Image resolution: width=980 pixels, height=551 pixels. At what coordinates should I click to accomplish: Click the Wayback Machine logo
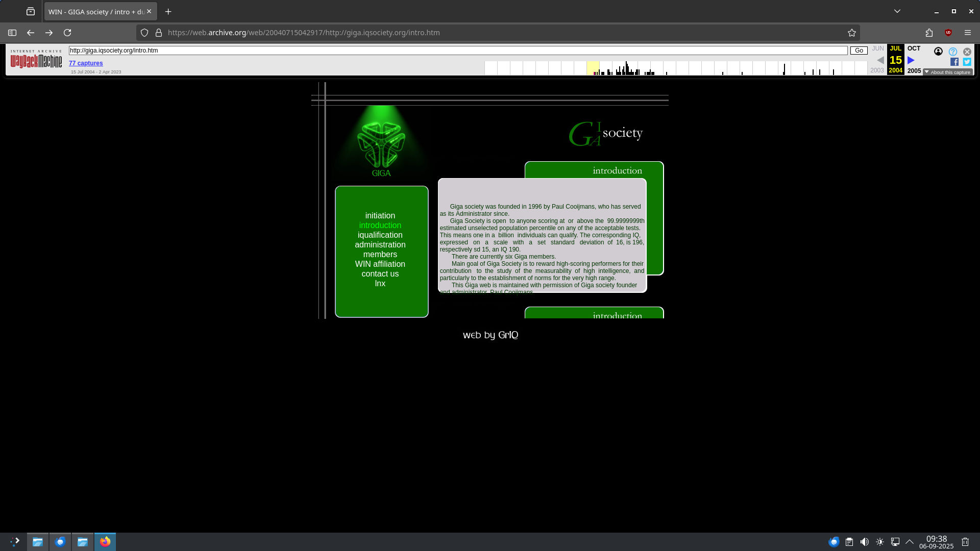coord(36,59)
